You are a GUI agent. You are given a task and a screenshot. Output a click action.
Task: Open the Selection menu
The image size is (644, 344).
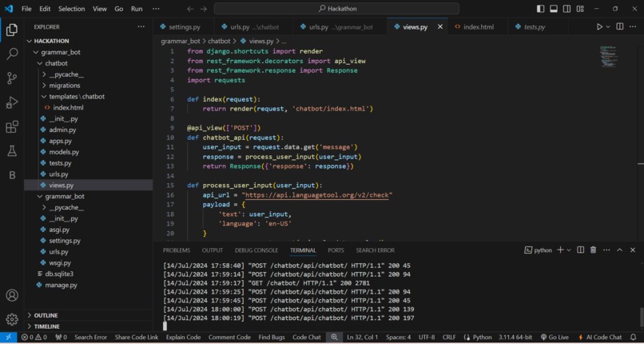[x=71, y=9]
